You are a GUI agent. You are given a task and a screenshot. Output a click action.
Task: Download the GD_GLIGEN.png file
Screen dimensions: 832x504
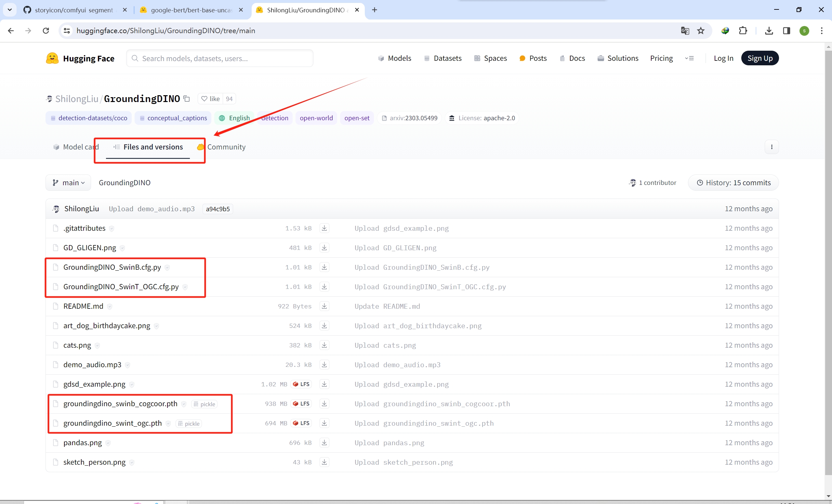point(324,248)
